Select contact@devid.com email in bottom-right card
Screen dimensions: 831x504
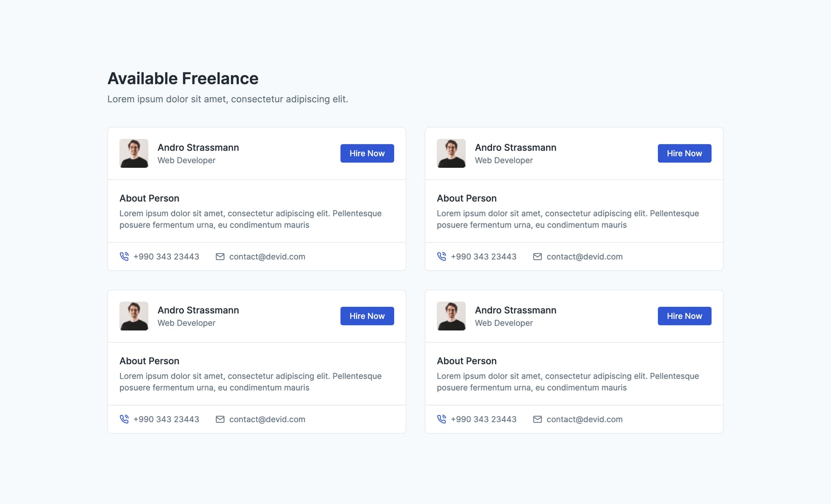tap(584, 419)
